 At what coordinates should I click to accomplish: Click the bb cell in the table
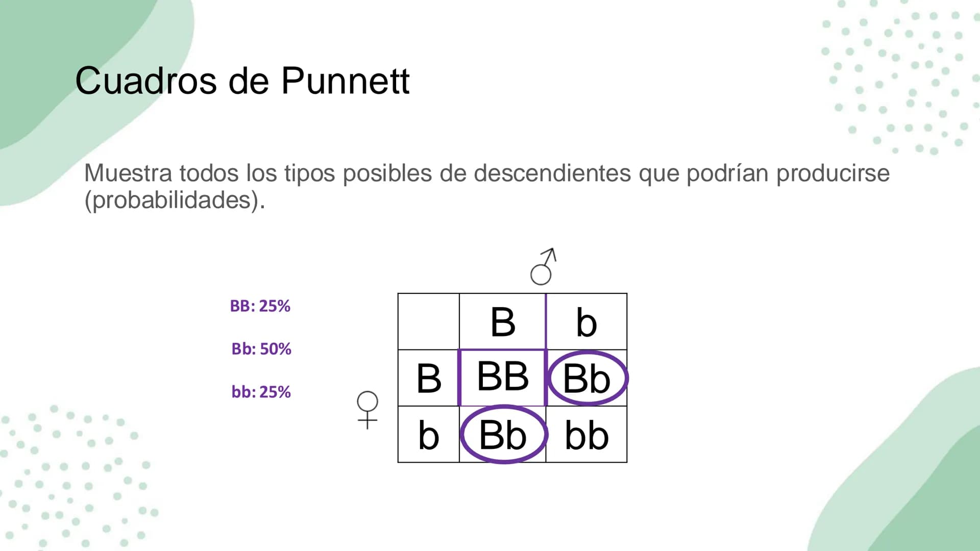point(586,435)
